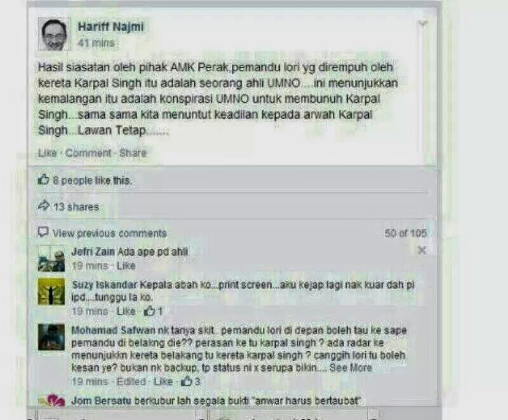Open the post options dropdown arrow
Viewport: 508px width, 420px height.
[422, 24]
